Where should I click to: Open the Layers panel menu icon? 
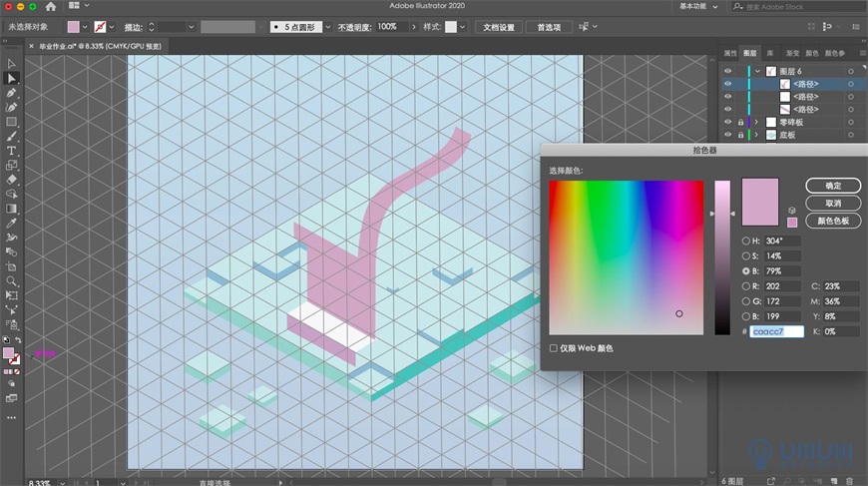[862, 53]
